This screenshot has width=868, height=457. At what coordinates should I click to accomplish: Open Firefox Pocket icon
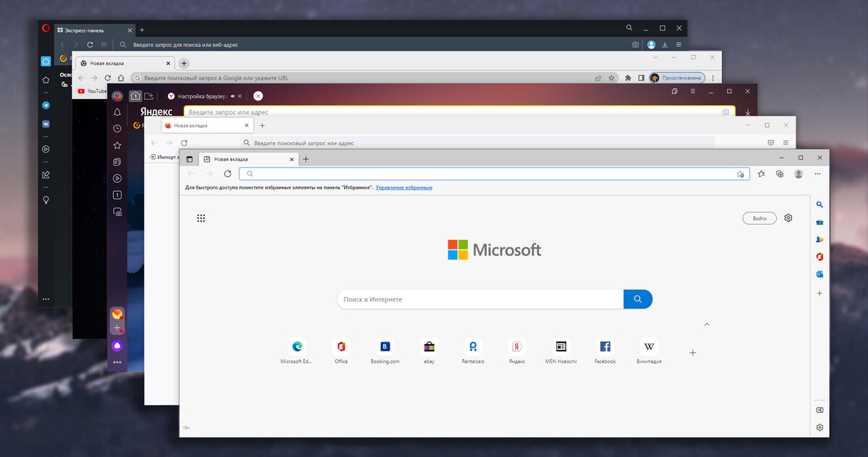(x=771, y=142)
